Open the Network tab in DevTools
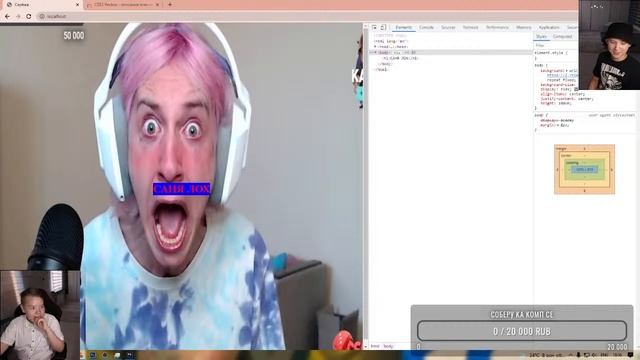Viewport: 640px width, 360px height. [470, 27]
